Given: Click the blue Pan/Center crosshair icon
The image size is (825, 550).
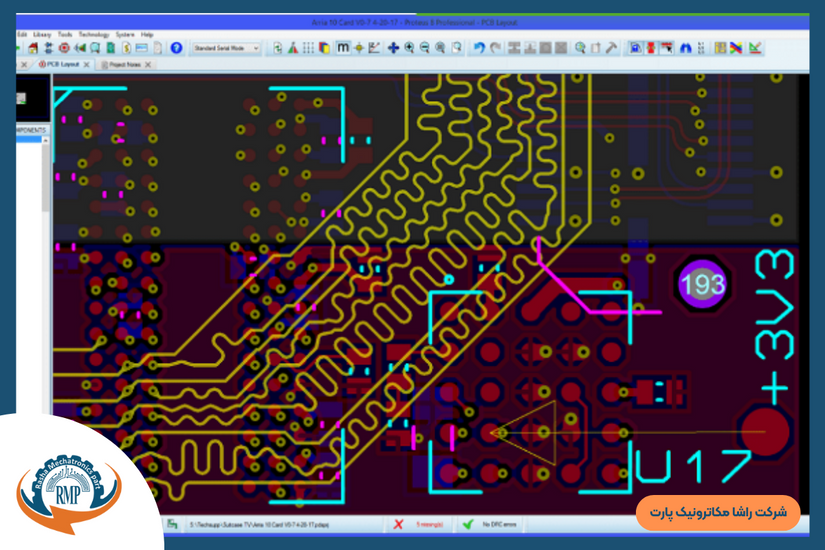Looking at the screenshot, I should point(393,47).
